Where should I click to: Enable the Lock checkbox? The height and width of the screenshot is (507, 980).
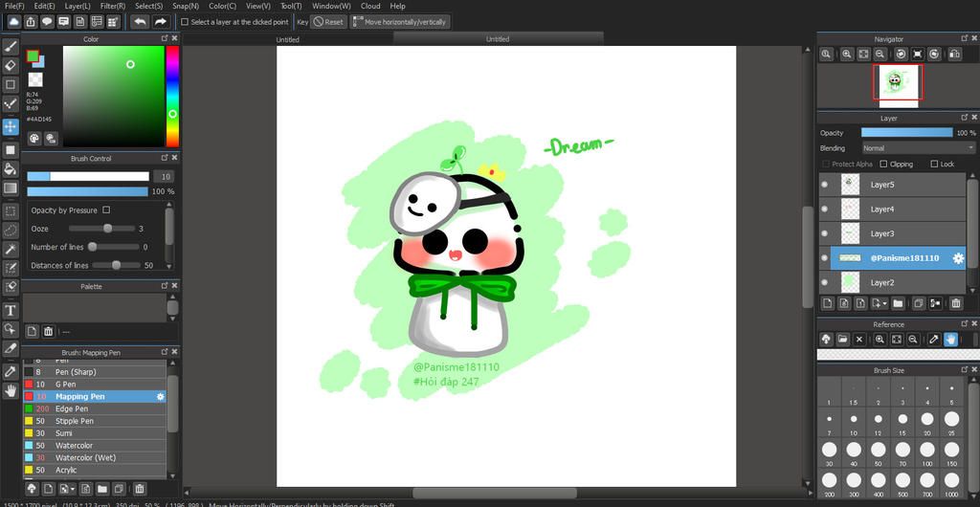point(934,165)
